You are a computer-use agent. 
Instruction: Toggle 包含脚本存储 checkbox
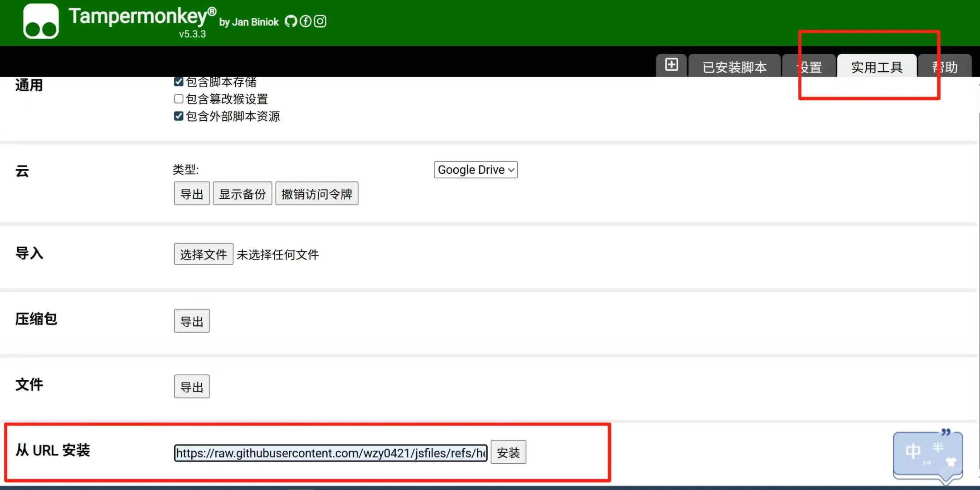[x=179, y=82]
